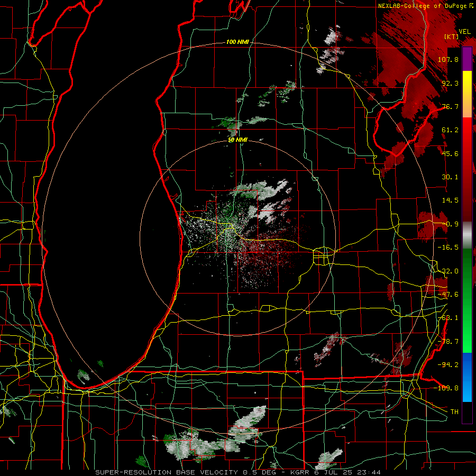Click the TH threshold label
Screen dimensions: 476x476
(x=454, y=412)
